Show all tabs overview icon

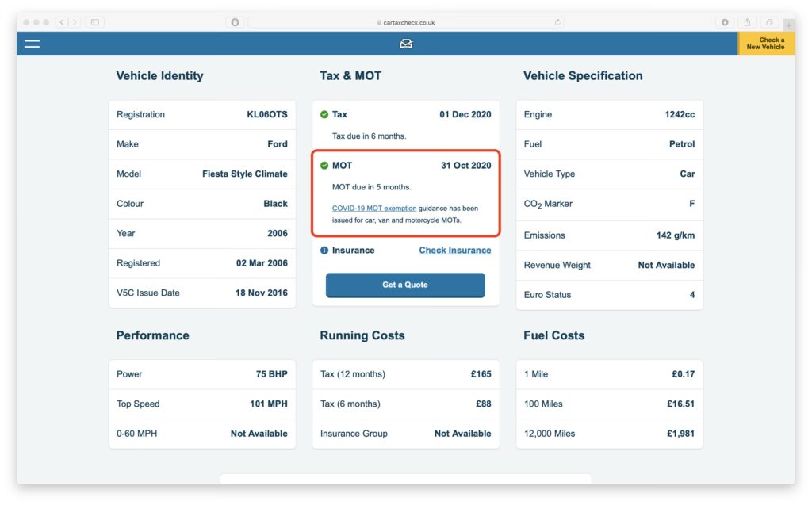click(x=769, y=22)
